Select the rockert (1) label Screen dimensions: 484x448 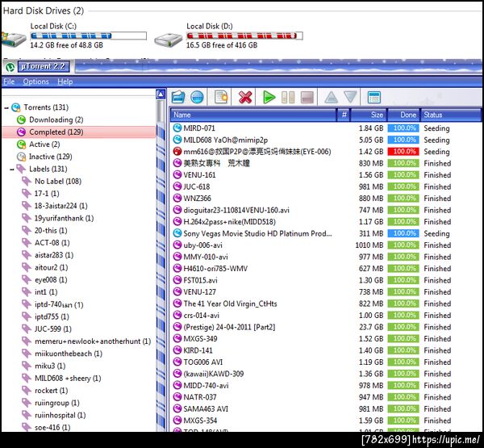(x=52, y=391)
